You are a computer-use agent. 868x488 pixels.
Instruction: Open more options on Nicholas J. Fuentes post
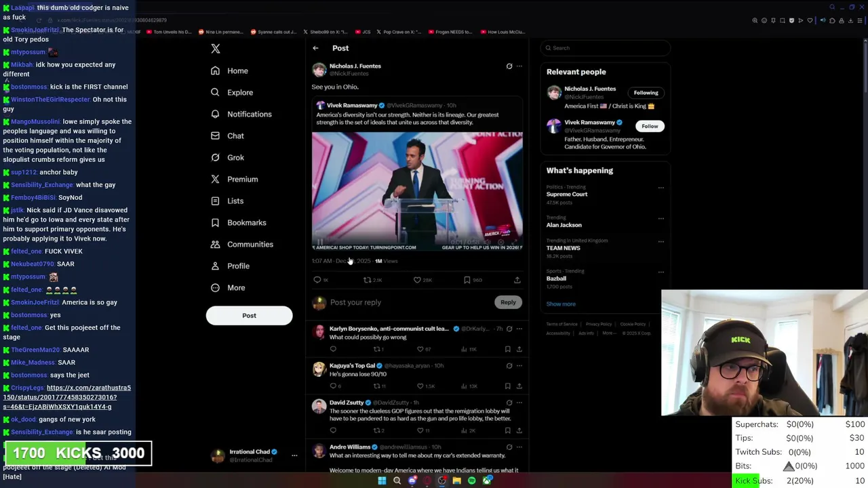coord(519,66)
